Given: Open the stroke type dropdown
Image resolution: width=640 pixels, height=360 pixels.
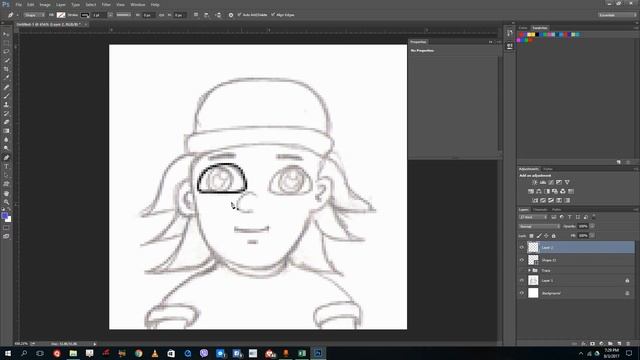Looking at the screenshot, I should pos(123,15).
